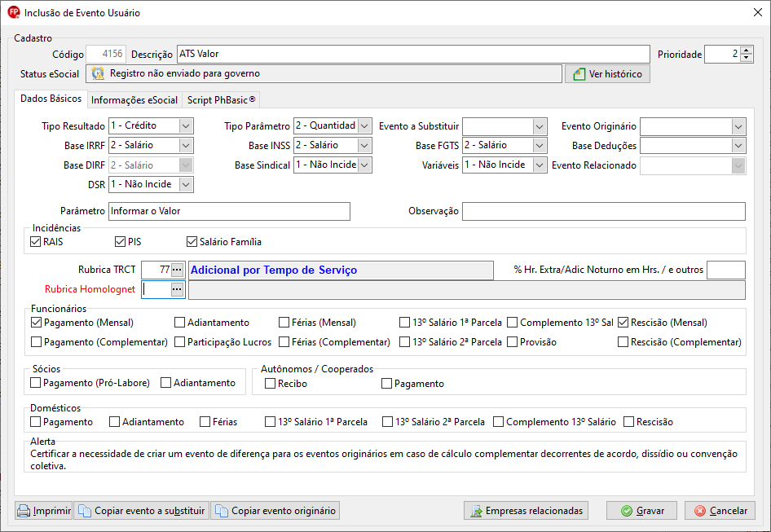Screen dimensions: 771x532
Task: Increase Prioridade with the up spinner
Action: click(x=747, y=51)
